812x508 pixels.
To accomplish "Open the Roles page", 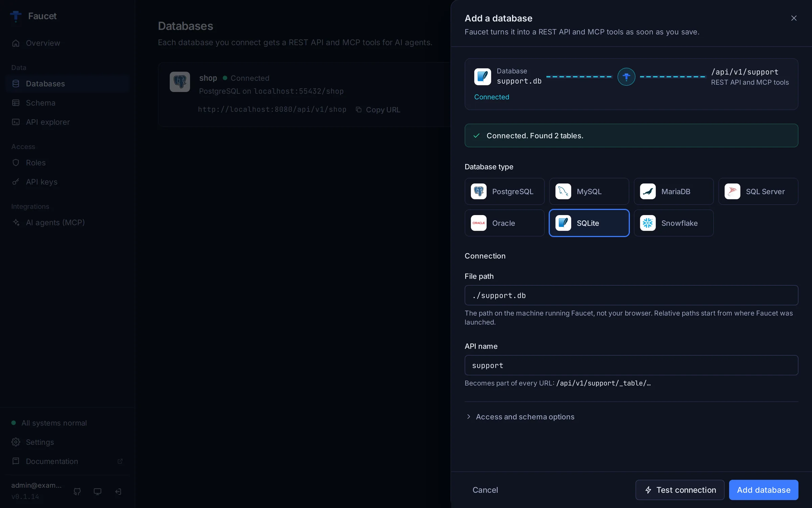I will pos(68,163).
